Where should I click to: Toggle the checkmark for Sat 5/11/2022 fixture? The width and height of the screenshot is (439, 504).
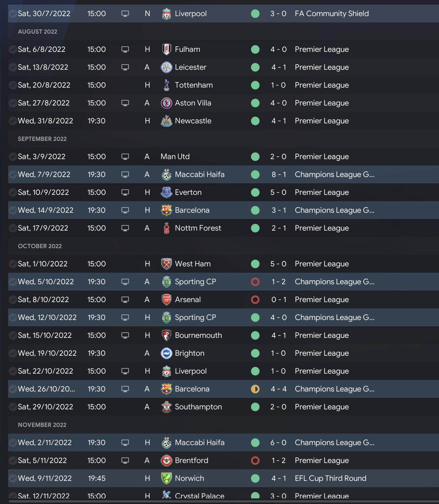click(x=13, y=461)
